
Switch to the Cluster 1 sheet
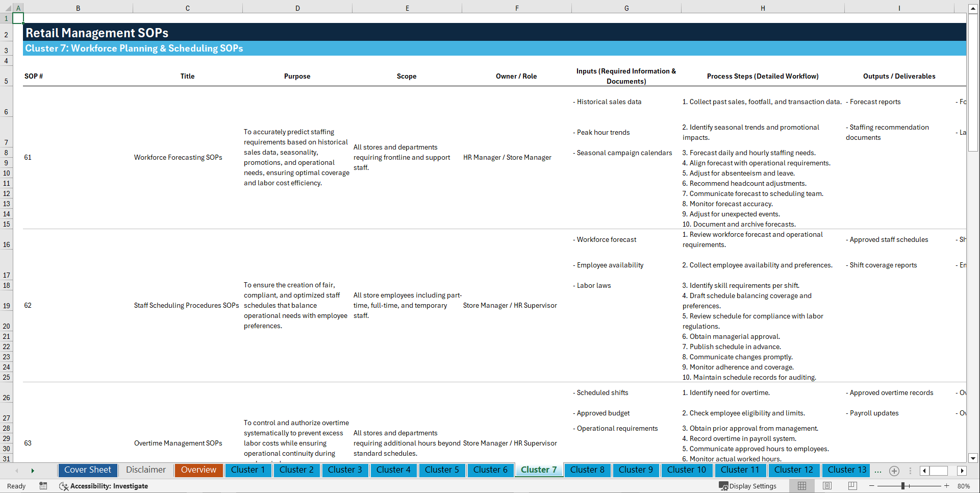[x=248, y=470]
